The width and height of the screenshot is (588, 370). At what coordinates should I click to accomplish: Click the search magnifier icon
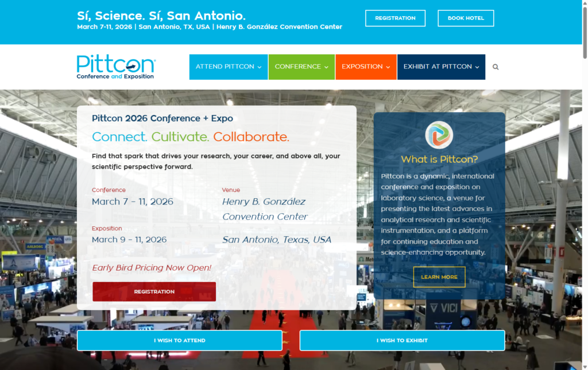496,67
